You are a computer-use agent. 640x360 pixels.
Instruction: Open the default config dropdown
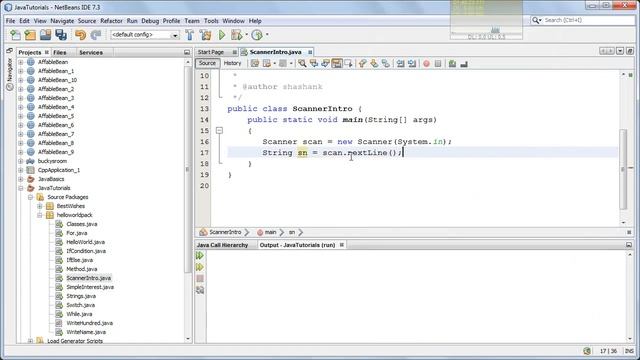[x=174, y=36]
